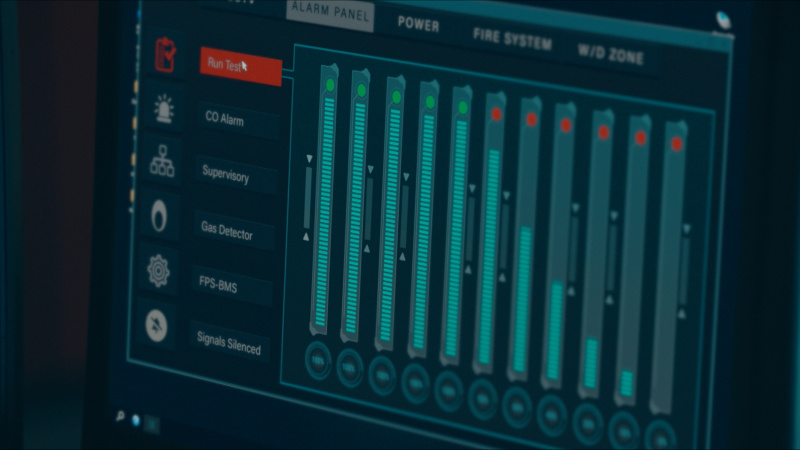
Task: Select the network hierarchy icon
Action: [x=162, y=160]
